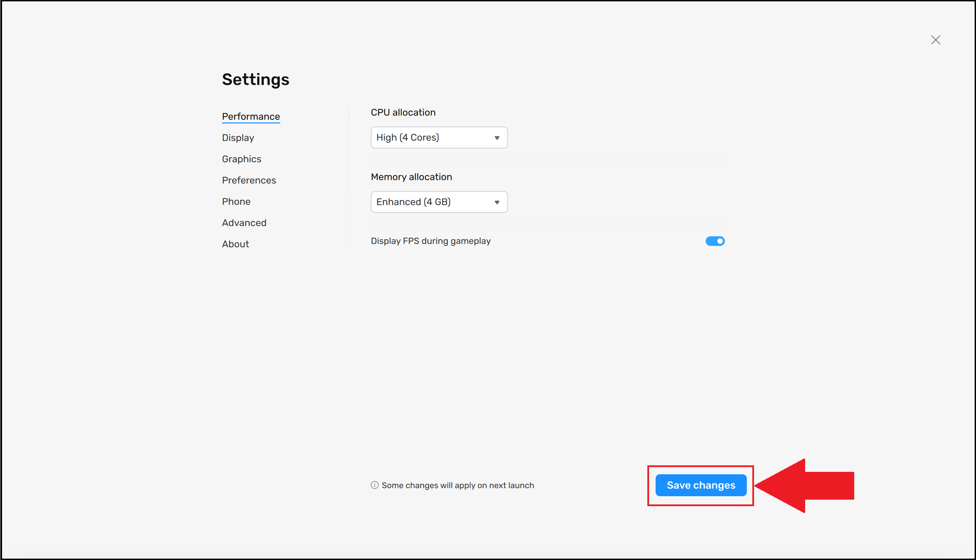This screenshot has width=976, height=560.
Task: Click the CPU allocation heading
Action: [x=403, y=112]
